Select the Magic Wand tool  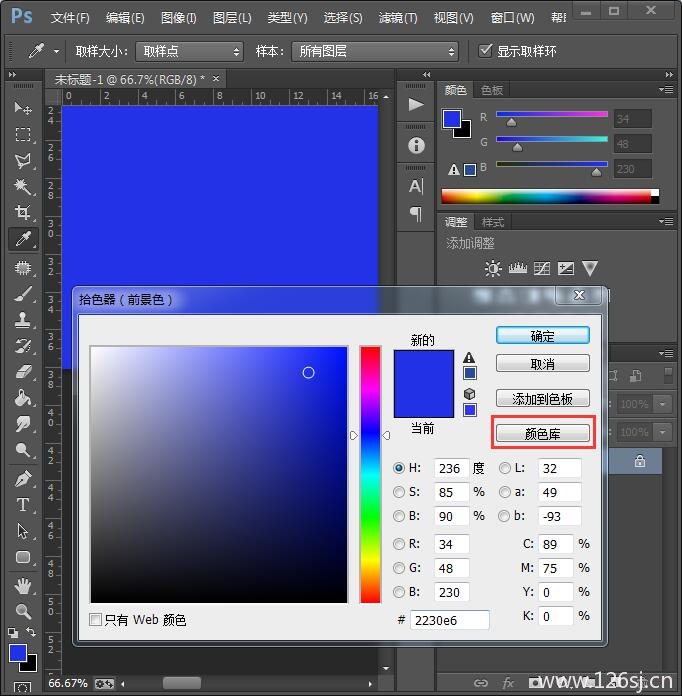tap(23, 186)
